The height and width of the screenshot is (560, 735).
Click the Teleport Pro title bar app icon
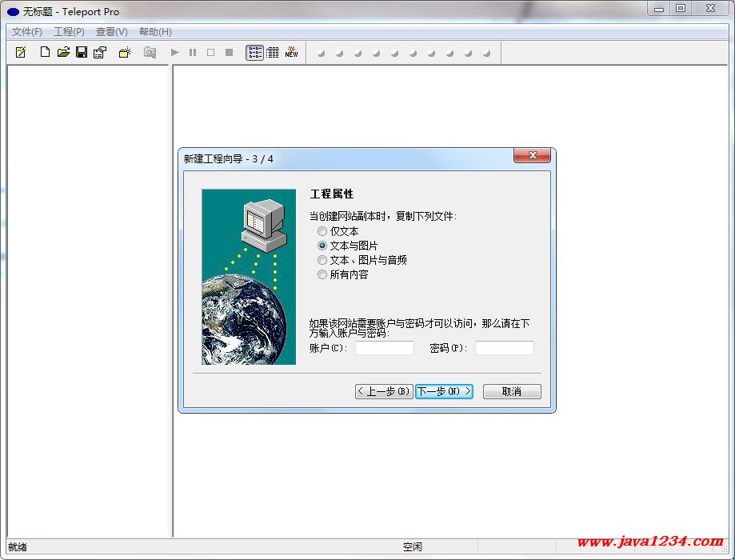pyautogui.click(x=13, y=12)
